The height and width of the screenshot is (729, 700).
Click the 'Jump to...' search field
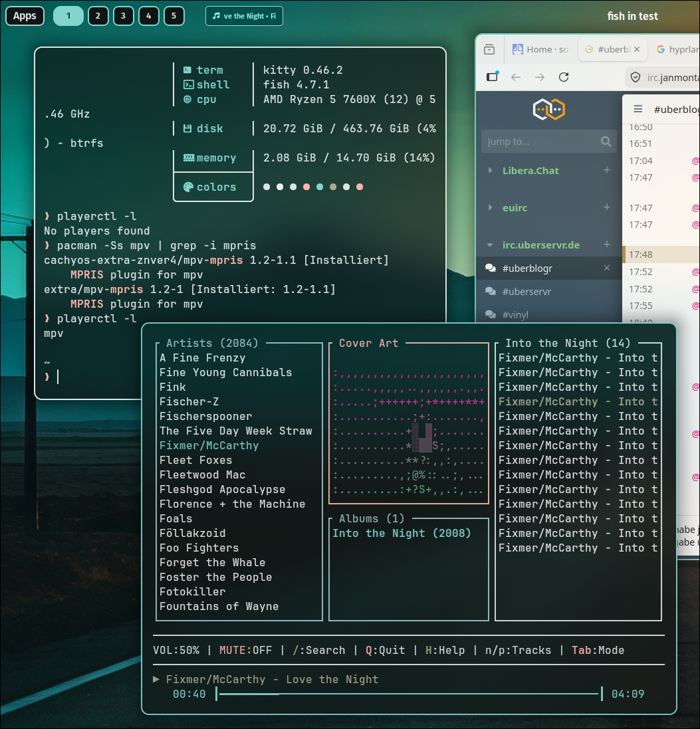tap(549, 142)
